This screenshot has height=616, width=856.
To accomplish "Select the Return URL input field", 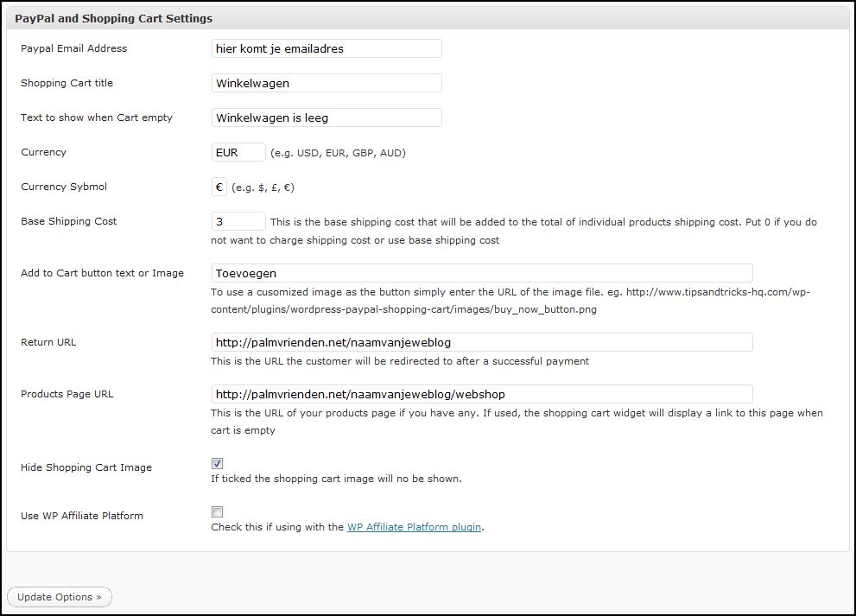I will (482, 342).
